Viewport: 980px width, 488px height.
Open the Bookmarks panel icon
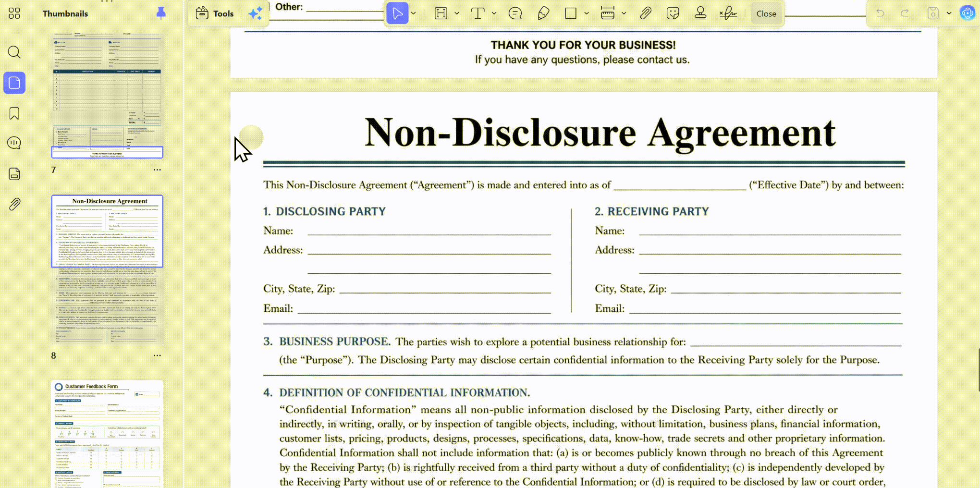[x=14, y=113]
